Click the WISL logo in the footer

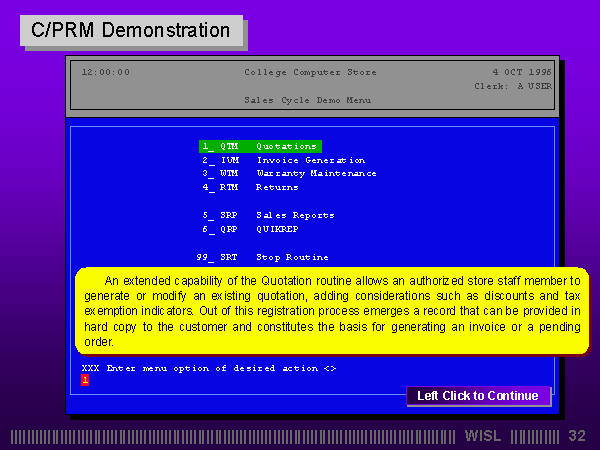pos(484,436)
